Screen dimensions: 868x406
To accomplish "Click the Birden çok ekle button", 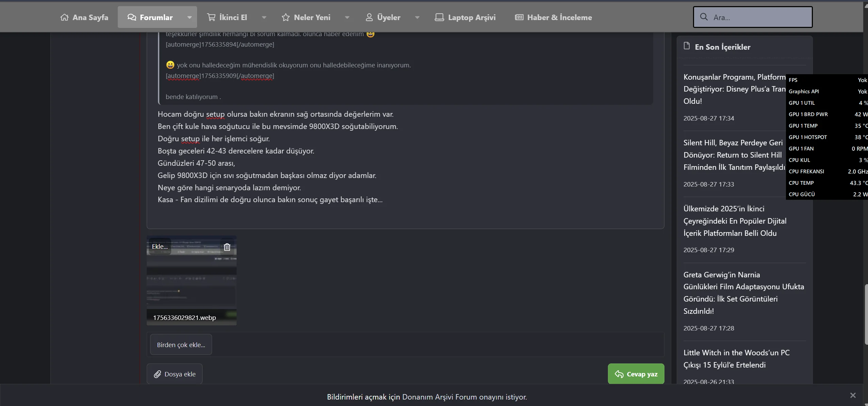I will (181, 345).
